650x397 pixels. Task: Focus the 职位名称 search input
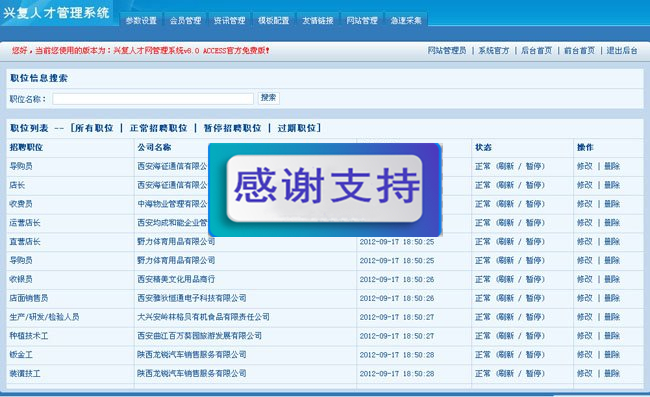coord(153,99)
